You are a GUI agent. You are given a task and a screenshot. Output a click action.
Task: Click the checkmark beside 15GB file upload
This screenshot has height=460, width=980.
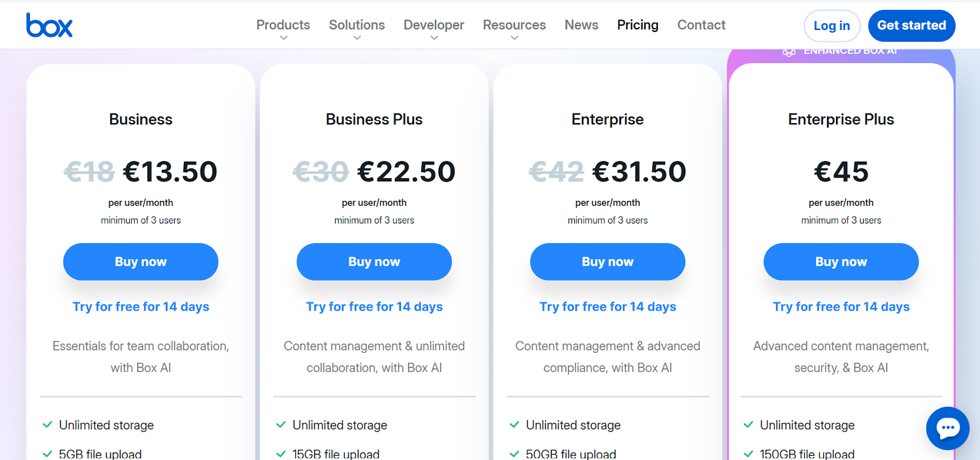(281, 453)
